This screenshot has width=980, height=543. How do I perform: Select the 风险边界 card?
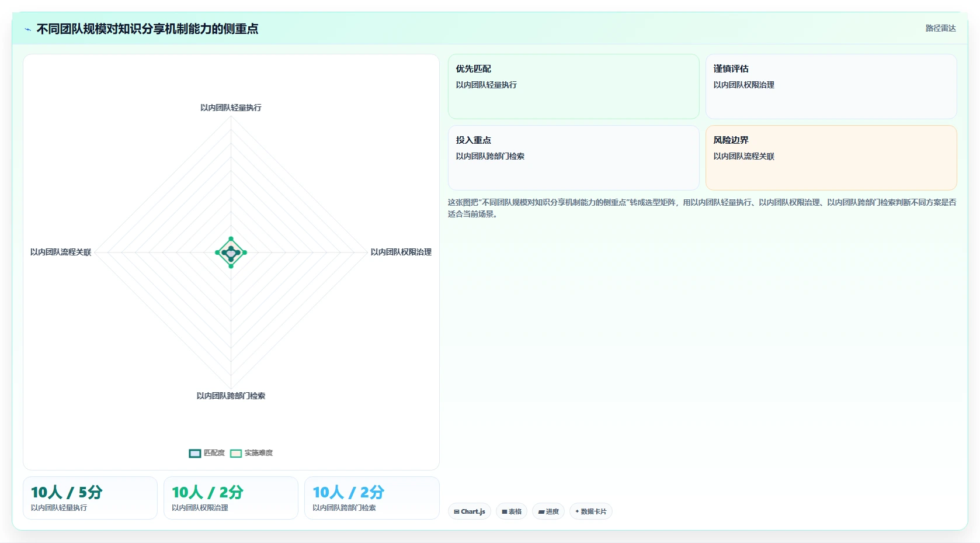point(831,158)
